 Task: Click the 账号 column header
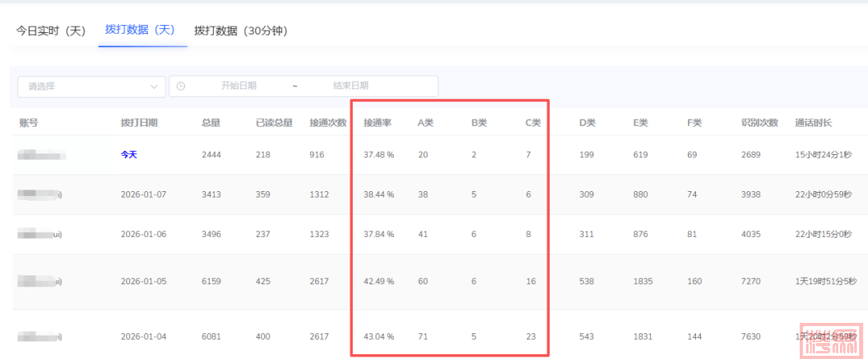29,123
